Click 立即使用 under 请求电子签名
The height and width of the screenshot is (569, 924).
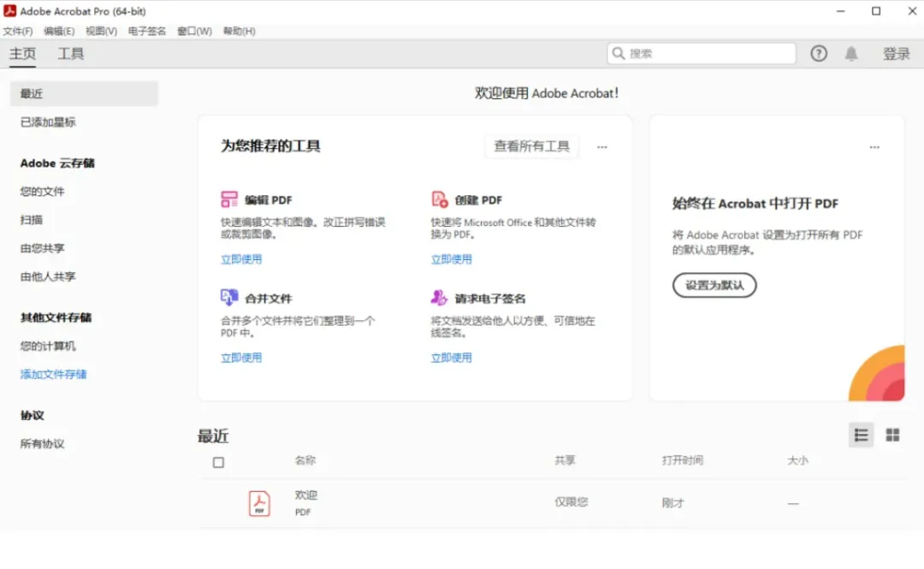pyautogui.click(x=452, y=358)
